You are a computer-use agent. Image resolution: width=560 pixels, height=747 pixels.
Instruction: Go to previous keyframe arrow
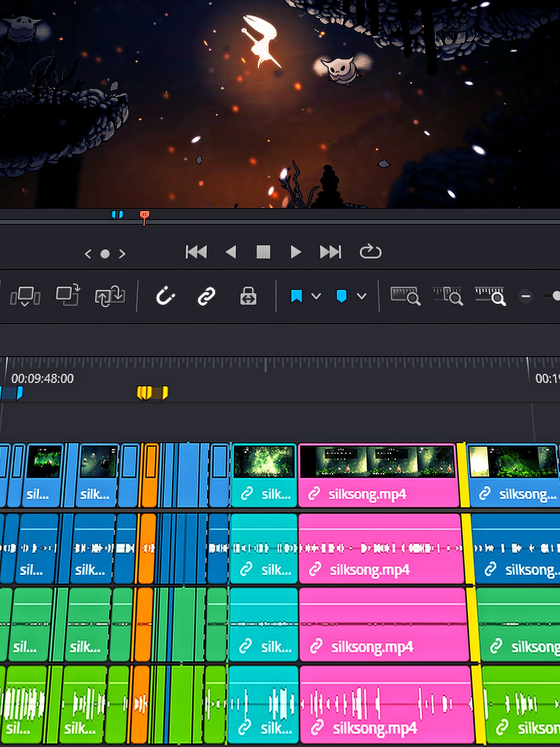point(88,254)
